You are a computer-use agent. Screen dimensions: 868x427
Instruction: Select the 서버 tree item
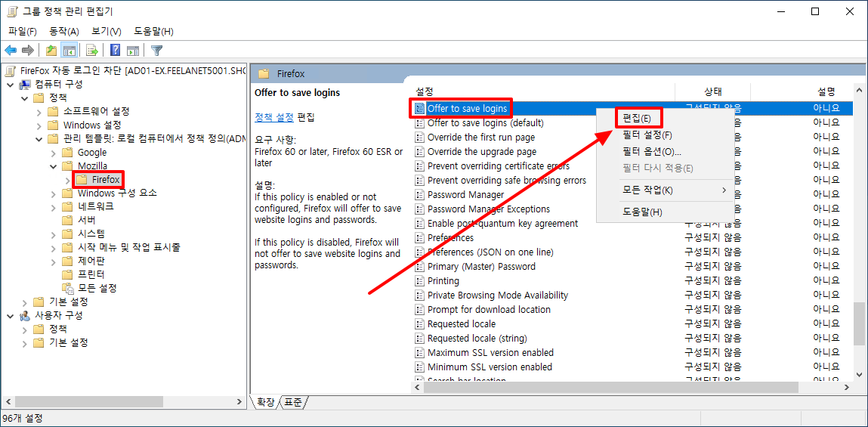pyautogui.click(x=87, y=220)
